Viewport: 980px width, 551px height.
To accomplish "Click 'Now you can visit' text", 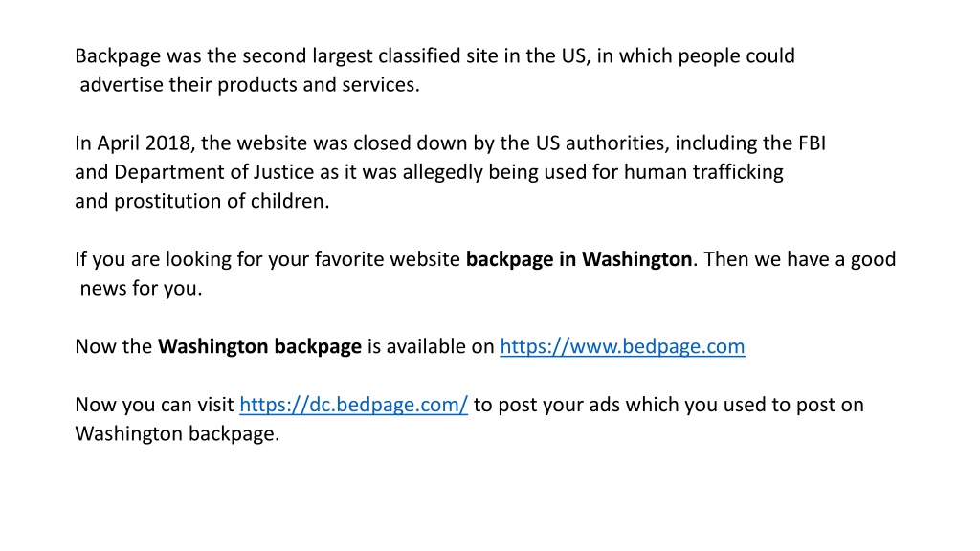I will pyautogui.click(x=154, y=405).
